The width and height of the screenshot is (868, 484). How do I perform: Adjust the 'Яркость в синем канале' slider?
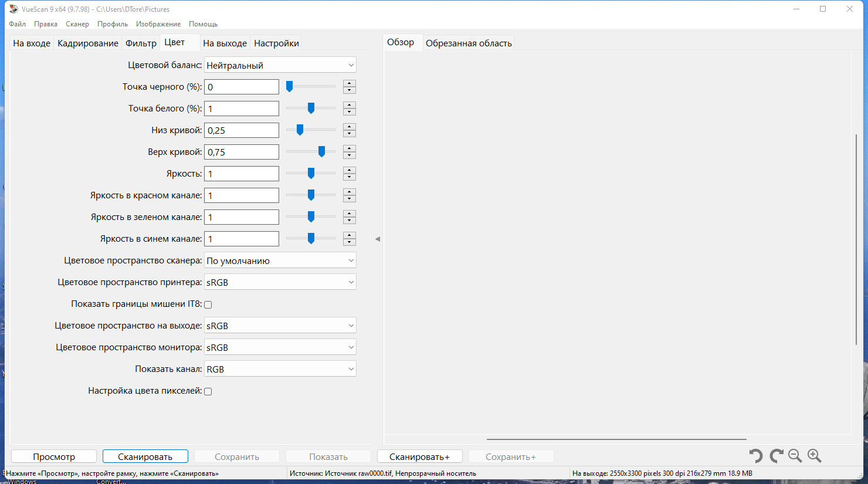[x=311, y=239]
